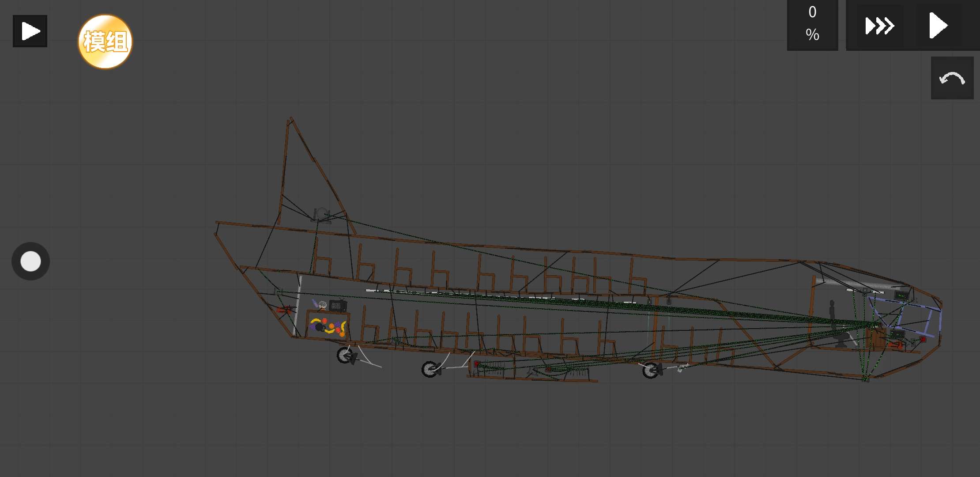Image resolution: width=980 pixels, height=477 pixels.
Task: Click the dark human figure in cockpit
Action: (832, 310)
